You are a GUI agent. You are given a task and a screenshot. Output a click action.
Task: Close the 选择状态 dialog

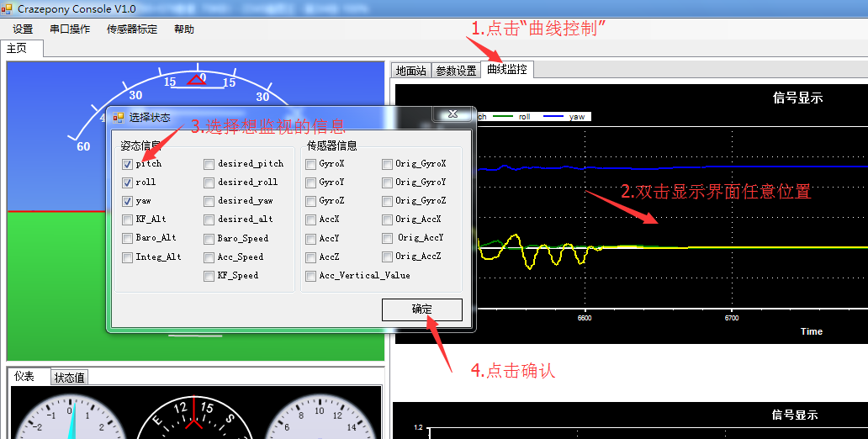click(x=453, y=114)
